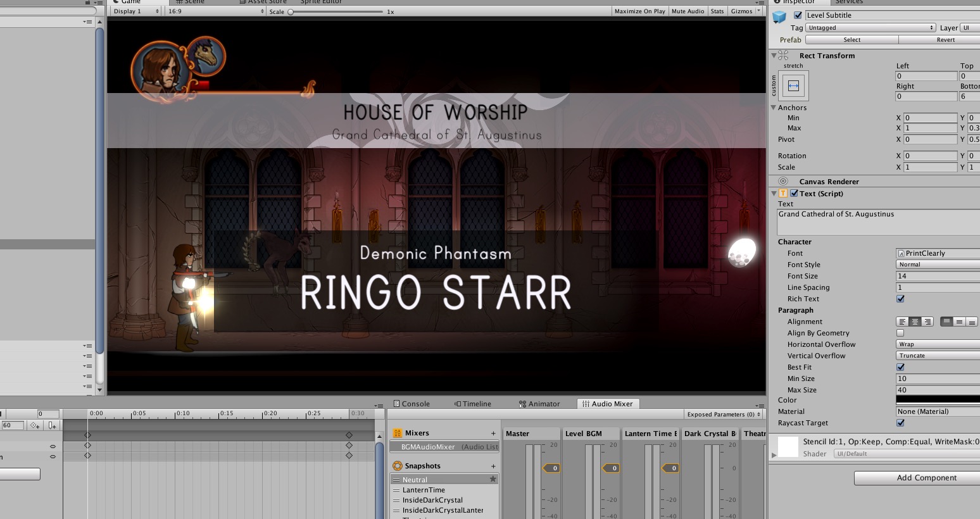
Task: Open the Untagged tag dropdown
Action: click(870, 28)
